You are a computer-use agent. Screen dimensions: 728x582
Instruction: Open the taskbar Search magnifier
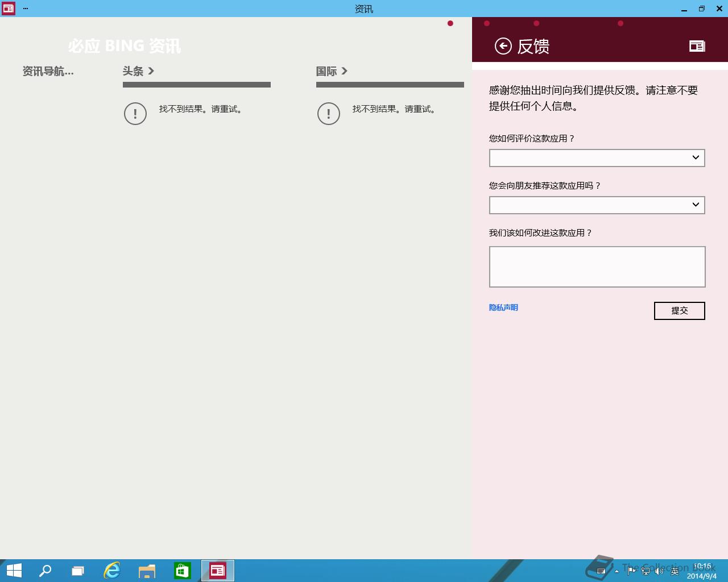pyautogui.click(x=45, y=571)
